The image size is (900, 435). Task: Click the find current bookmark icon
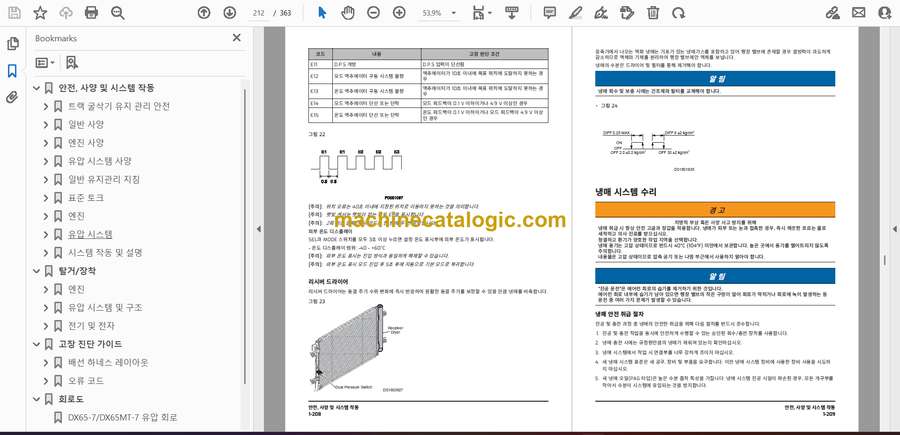[72, 63]
